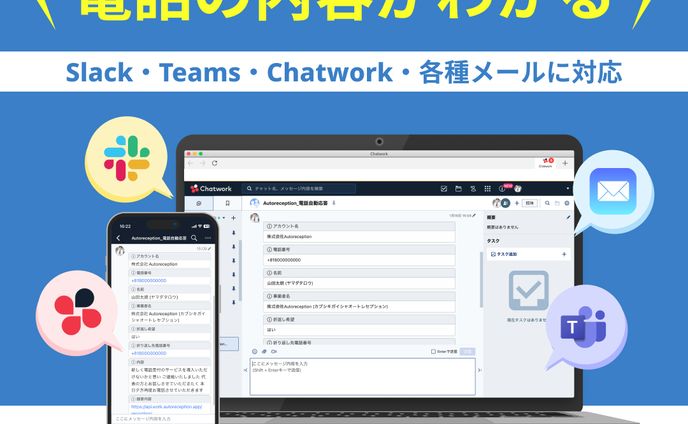This screenshot has height=424, width=688.
Task: Edit the 概要 overview with pencil icon
Action: pos(568,217)
